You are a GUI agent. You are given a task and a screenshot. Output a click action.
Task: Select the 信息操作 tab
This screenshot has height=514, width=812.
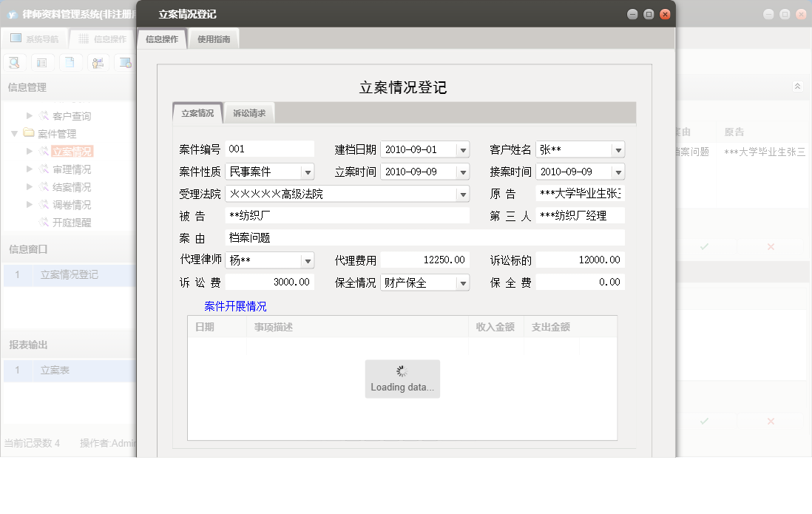point(163,38)
